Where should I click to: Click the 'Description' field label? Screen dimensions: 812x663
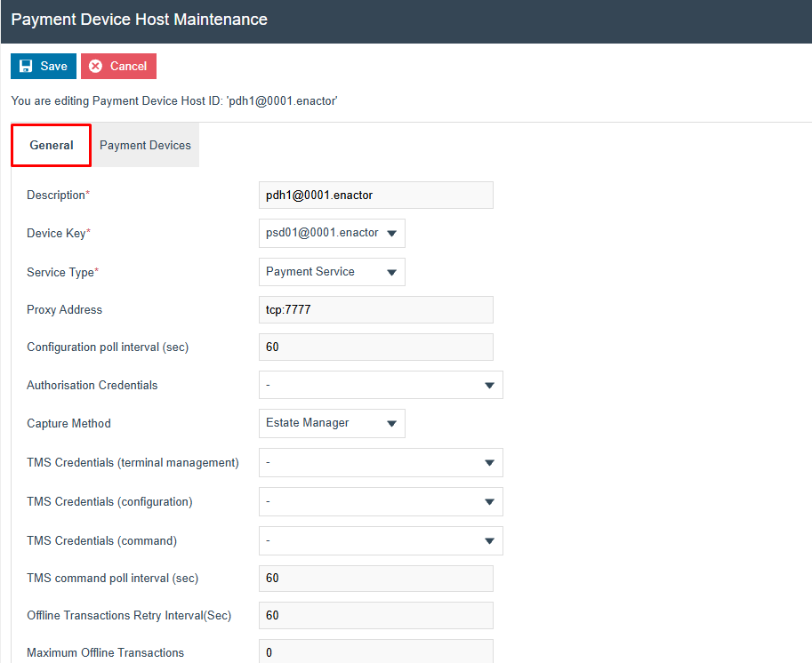58,196
